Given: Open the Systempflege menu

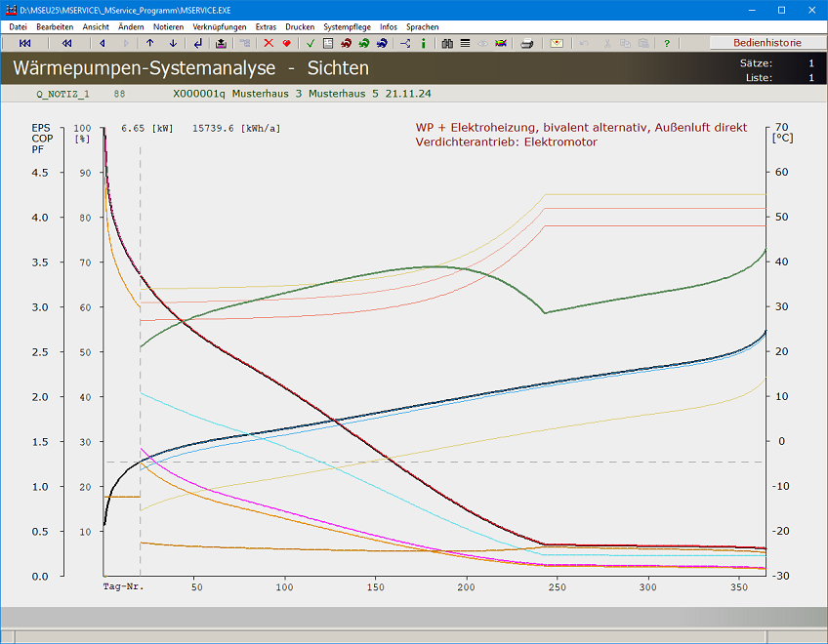Looking at the screenshot, I should 347,26.
